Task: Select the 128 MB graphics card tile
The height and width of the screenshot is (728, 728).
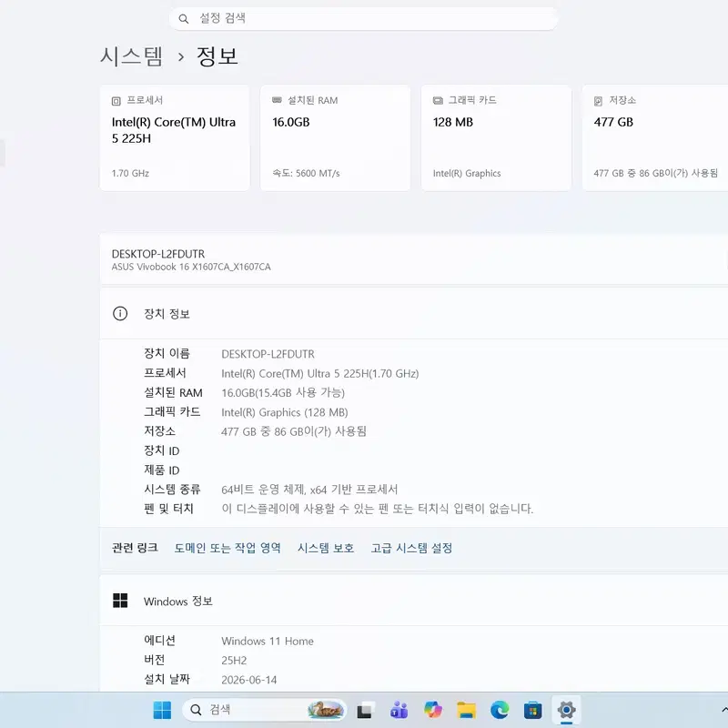Action: 496,138
